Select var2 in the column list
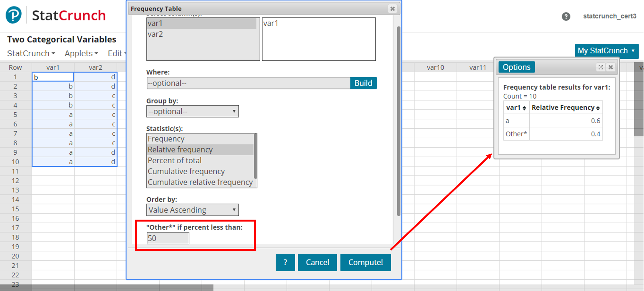The height and width of the screenshot is (291, 644). (x=155, y=34)
